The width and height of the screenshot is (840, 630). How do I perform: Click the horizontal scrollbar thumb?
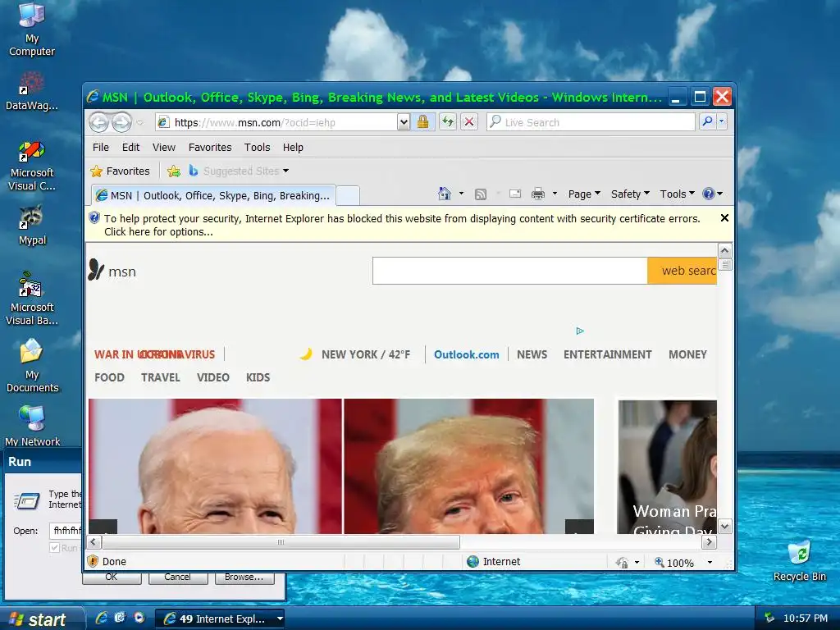281,542
